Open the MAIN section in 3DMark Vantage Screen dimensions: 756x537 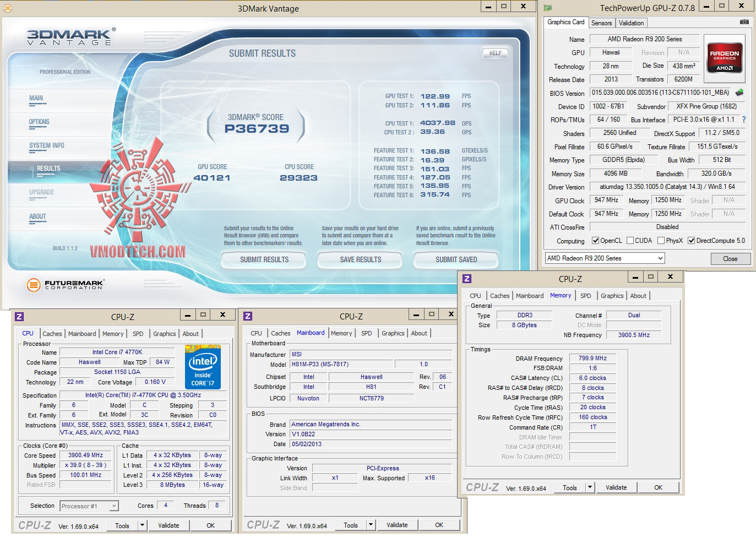click(x=36, y=99)
